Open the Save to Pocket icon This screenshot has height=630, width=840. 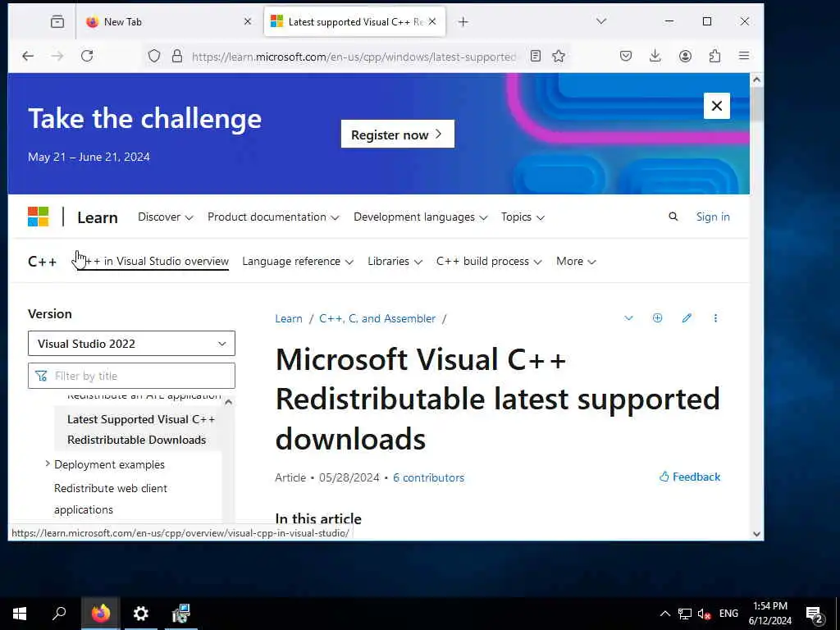tap(626, 56)
